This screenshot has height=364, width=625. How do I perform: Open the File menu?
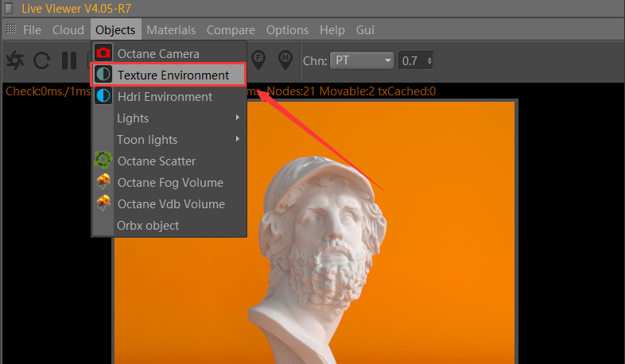click(x=32, y=30)
